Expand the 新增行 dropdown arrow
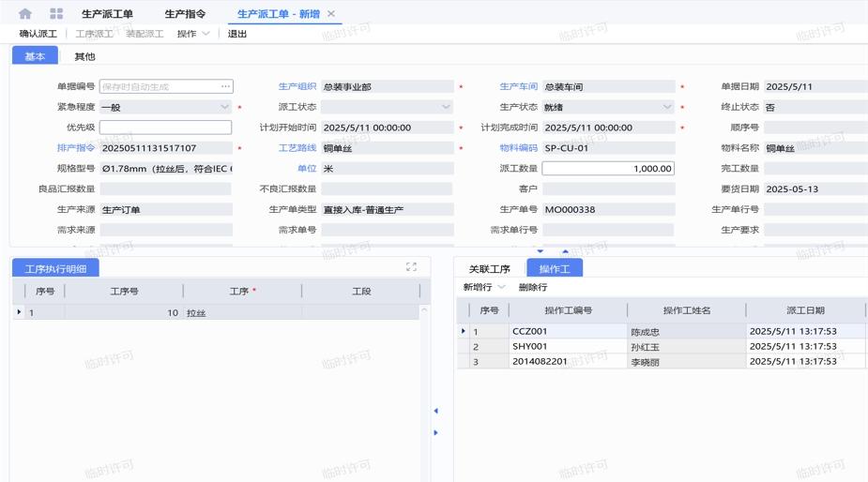 click(x=502, y=287)
